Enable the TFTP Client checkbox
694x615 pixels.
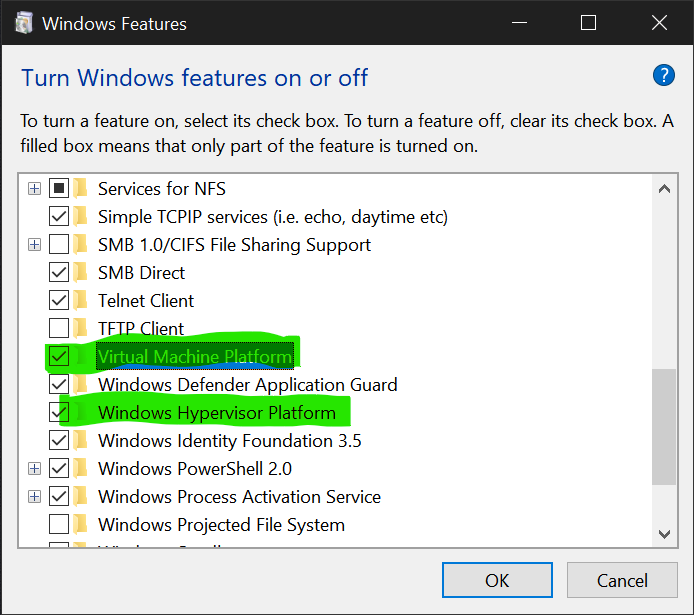click(59, 328)
